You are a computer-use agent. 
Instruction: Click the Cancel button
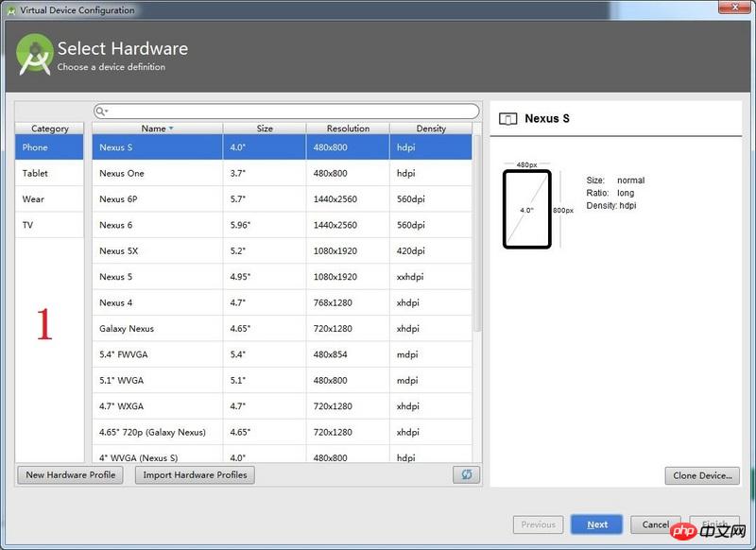655,524
